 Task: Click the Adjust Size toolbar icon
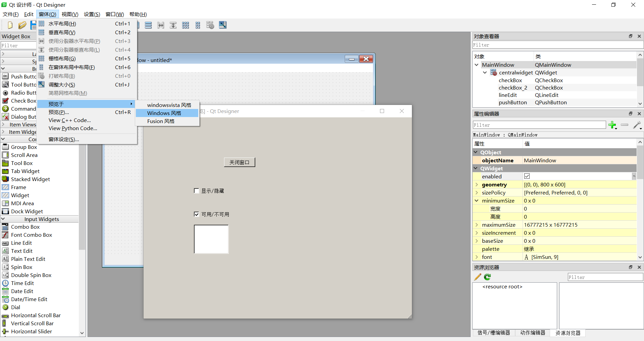223,25
